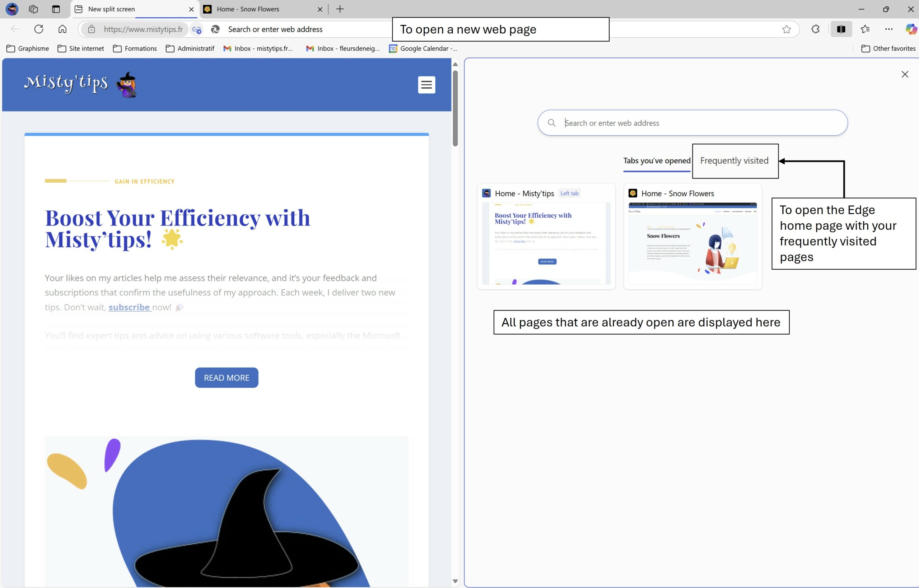Open the Favorites star-list icon

(865, 29)
